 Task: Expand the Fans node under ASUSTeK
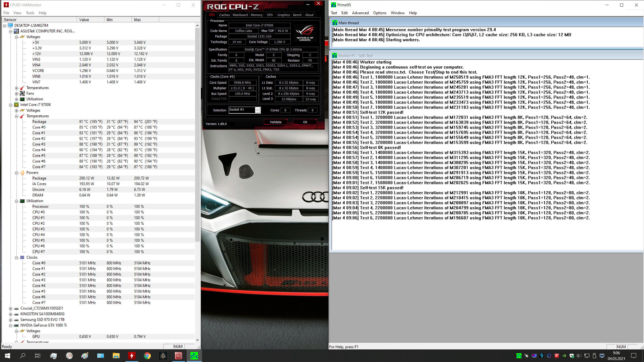16,94
